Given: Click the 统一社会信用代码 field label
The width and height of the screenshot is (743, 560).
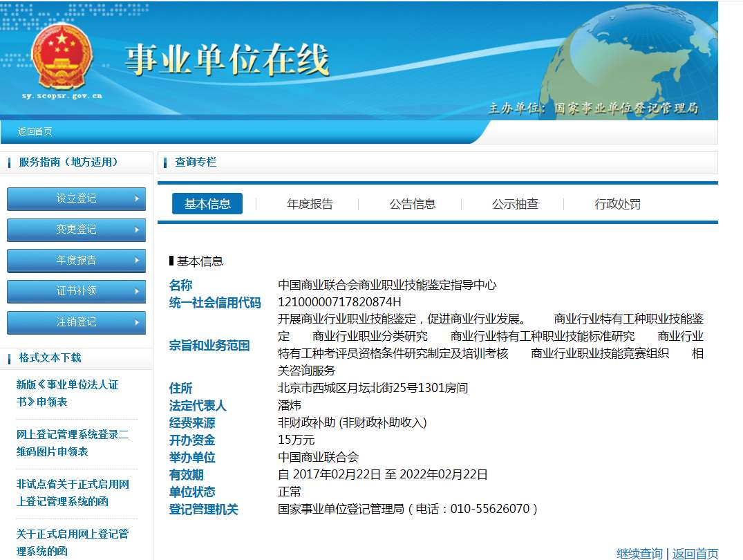Looking at the screenshot, I should [x=215, y=303].
